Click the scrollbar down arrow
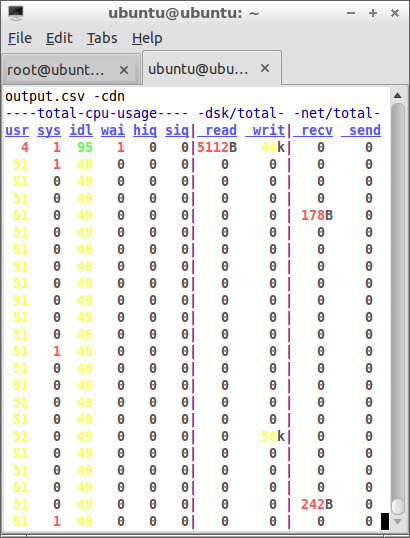 coord(398,522)
